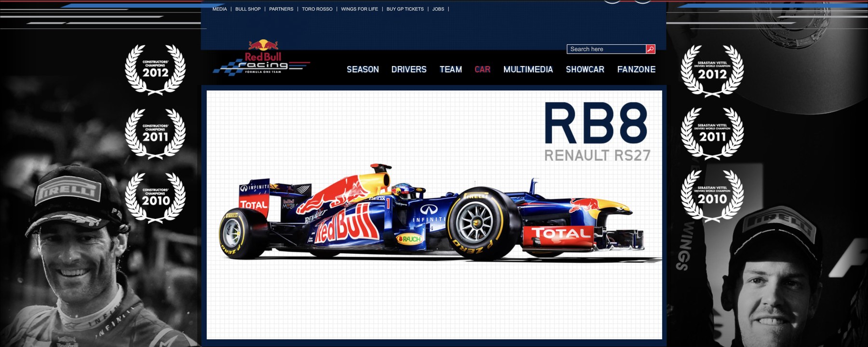Click the red search magnifier icon
The width and height of the screenshot is (868, 347).
651,49
